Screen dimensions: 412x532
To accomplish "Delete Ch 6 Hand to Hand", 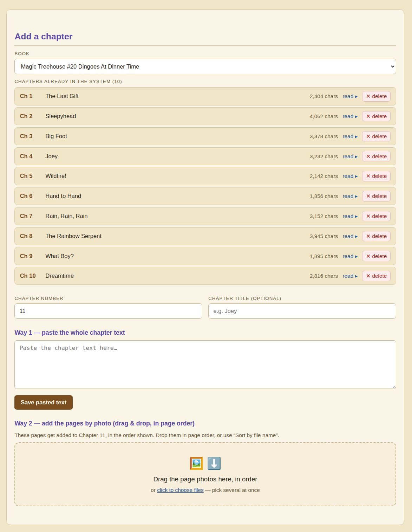I will point(376,196).
